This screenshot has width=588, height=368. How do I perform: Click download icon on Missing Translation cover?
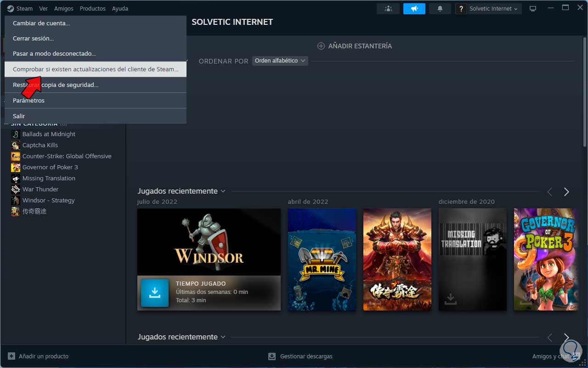coord(451,299)
